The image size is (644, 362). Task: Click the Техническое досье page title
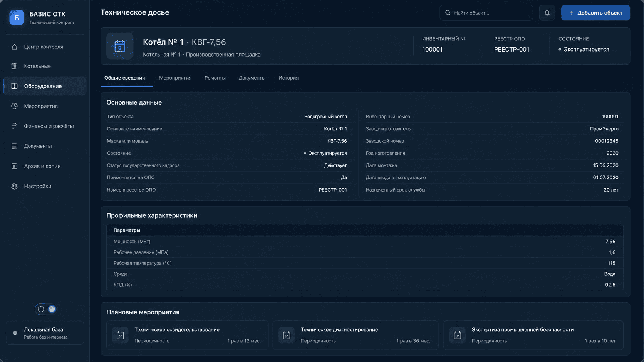pos(135,12)
